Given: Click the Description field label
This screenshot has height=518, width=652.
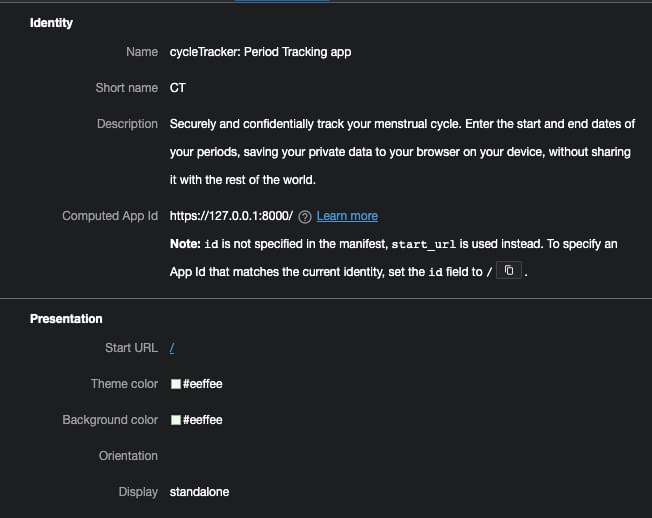Looking at the screenshot, I should point(127,124).
